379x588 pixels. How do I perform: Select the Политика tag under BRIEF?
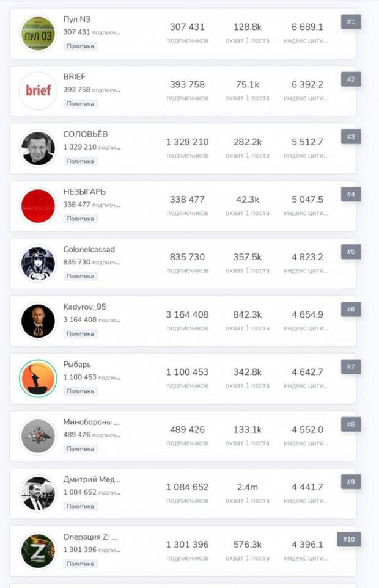coord(80,104)
